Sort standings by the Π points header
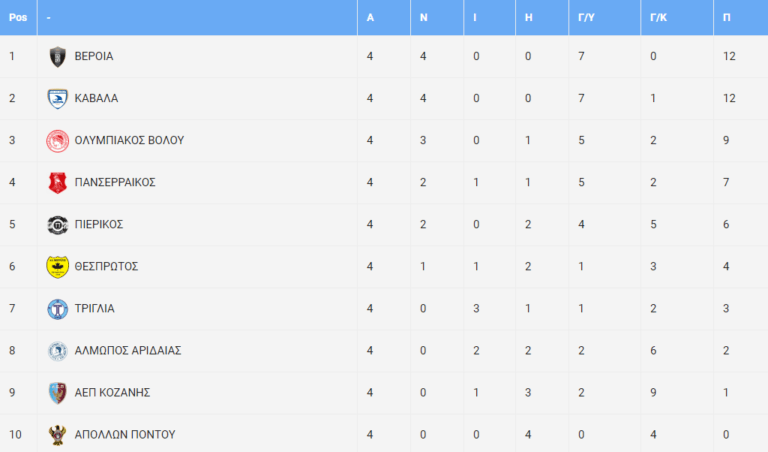 (x=727, y=18)
